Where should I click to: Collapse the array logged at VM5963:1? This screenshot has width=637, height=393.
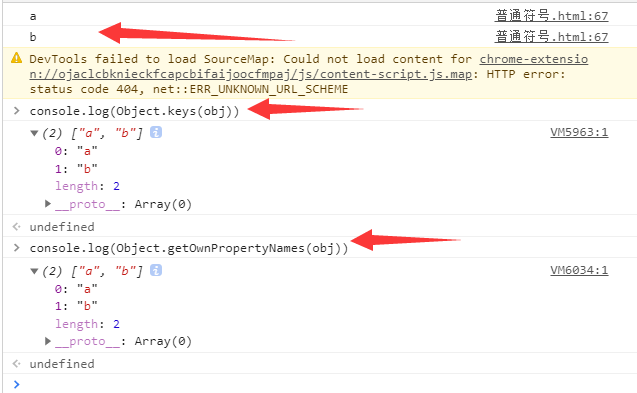35,133
